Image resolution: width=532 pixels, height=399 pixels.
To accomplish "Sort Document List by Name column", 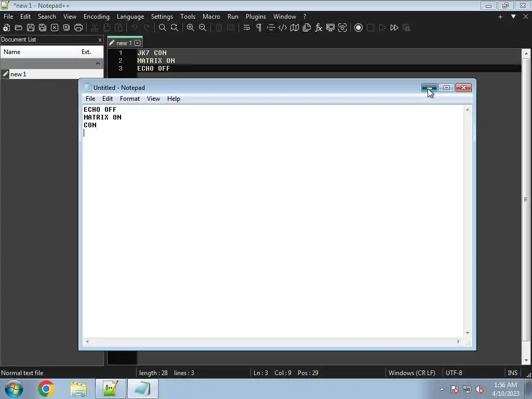I will tap(39, 52).
